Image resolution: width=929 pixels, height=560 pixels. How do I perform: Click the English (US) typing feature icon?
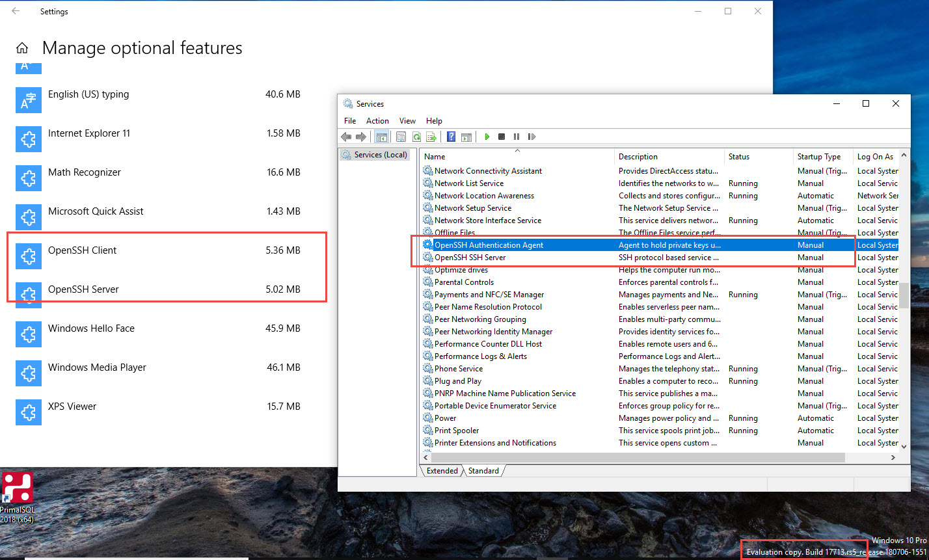pos(29,100)
